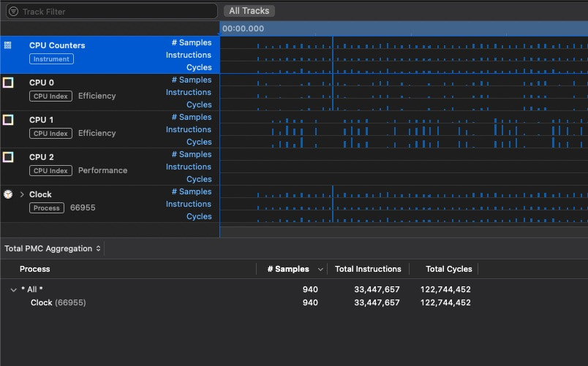Focus the Track Filter text field
588x366 pixels.
[117, 12]
